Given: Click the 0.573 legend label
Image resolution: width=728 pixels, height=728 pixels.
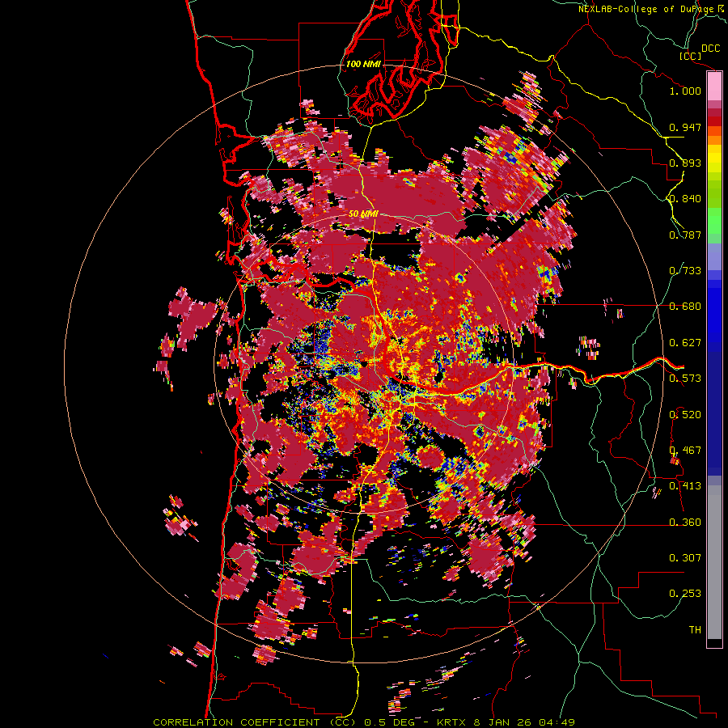Looking at the screenshot, I should (x=685, y=379).
